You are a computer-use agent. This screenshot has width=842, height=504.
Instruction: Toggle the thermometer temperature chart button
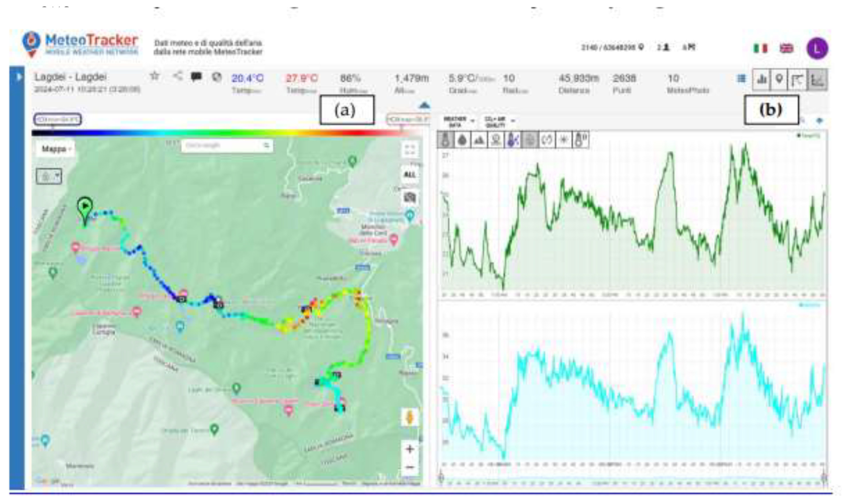[445, 140]
